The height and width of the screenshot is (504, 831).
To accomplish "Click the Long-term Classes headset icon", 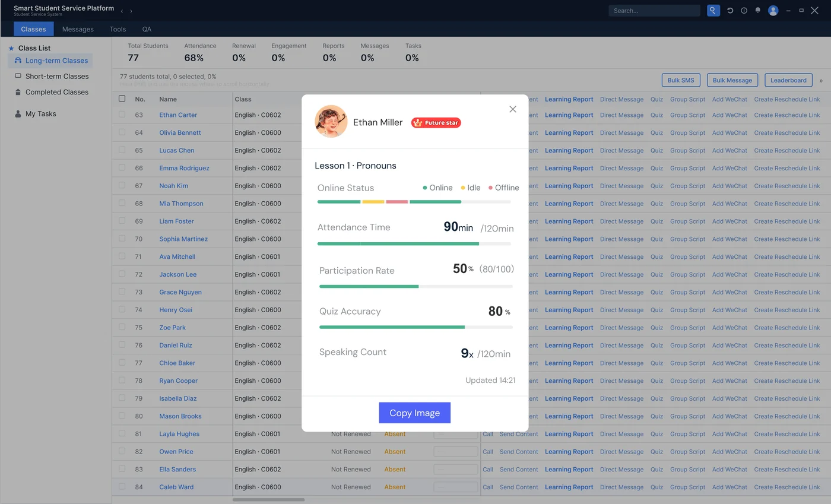I will [x=18, y=61].
